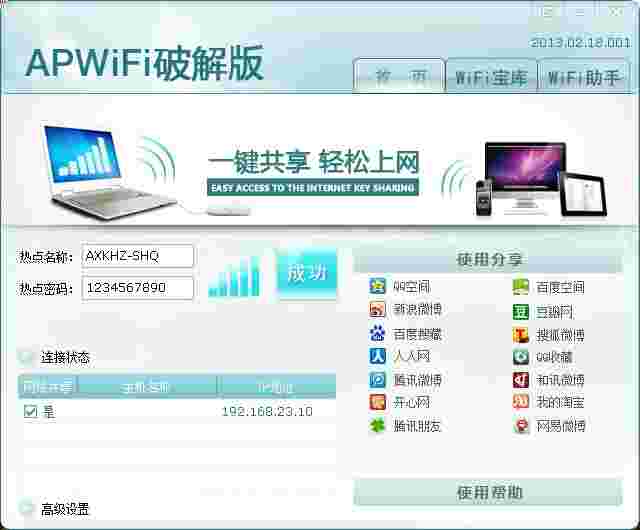Click the first column header of connection table
Image resolution: width=640 pixels, height=530 pixels.
coord(48,387)
